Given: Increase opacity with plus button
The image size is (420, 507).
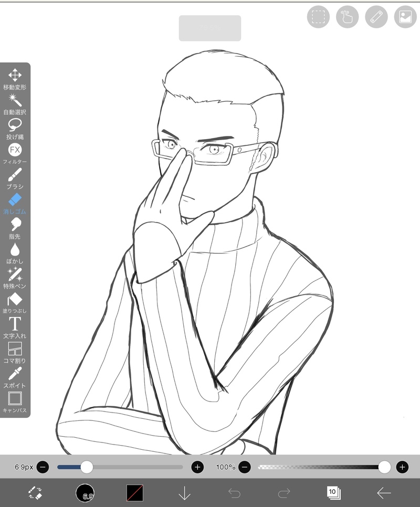Looking at the screenshot, I should click(402, 467).
